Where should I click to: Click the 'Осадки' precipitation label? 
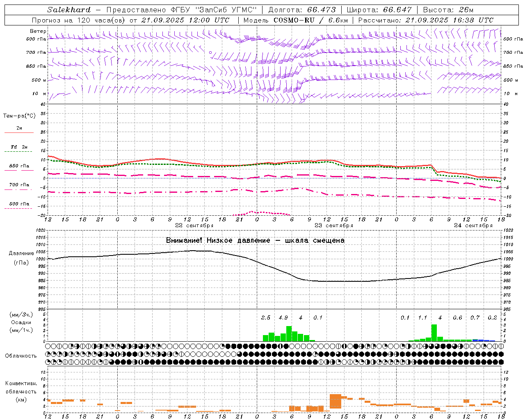[21, 322]
